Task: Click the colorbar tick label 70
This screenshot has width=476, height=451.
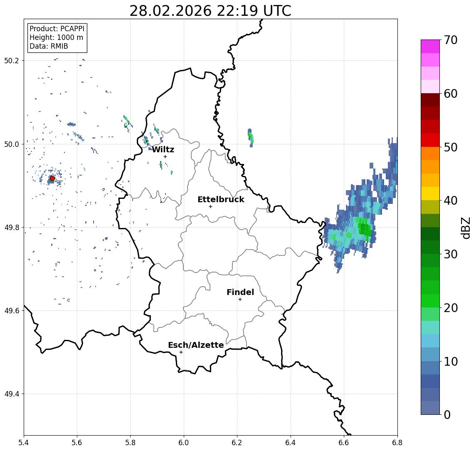Action: point(451,40)
